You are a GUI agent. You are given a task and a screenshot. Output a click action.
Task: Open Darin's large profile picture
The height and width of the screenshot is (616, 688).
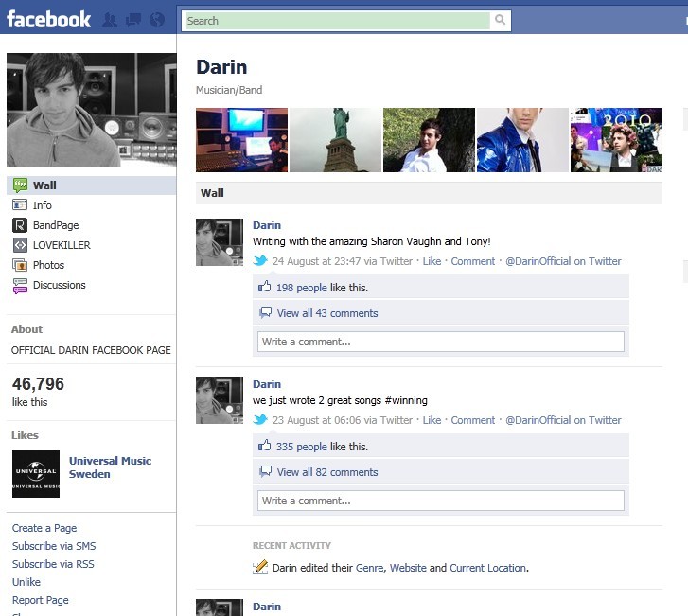tap(92, 110)
